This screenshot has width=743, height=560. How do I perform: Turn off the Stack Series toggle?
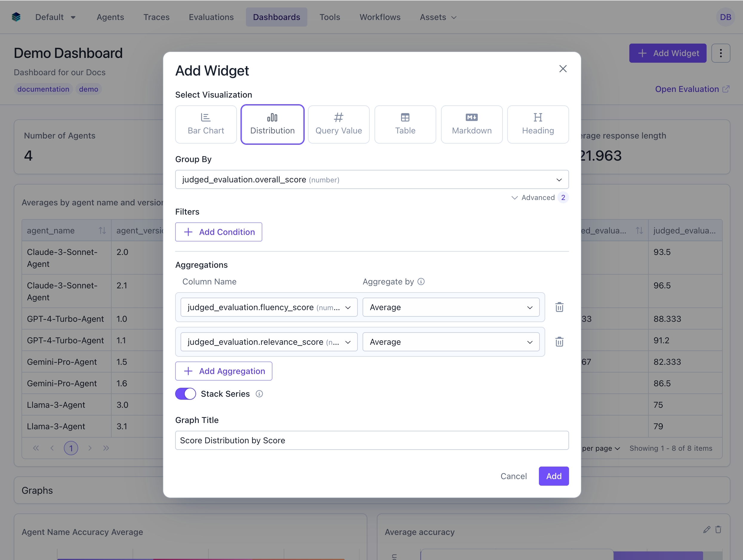[185, 394]
